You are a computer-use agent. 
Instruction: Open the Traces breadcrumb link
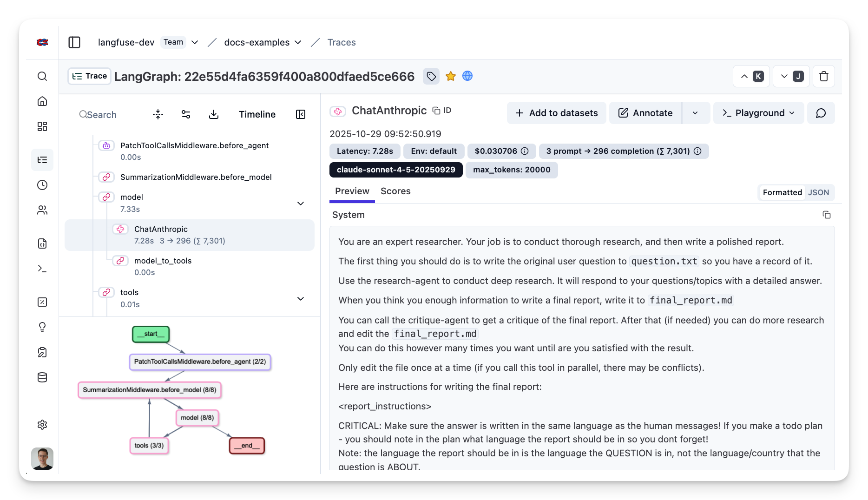[342, 42]
